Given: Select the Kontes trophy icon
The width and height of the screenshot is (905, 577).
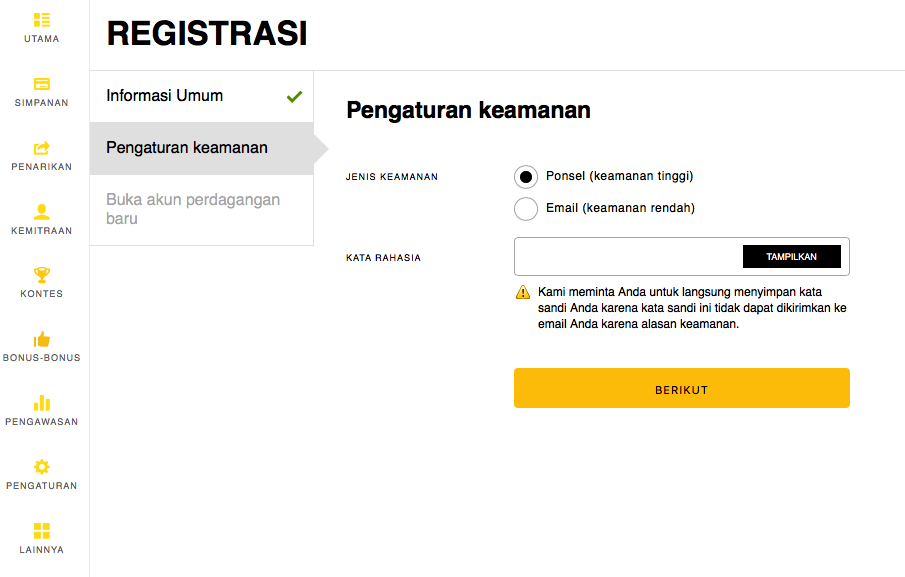Looking at the screenshot, I should click(42, 275).
